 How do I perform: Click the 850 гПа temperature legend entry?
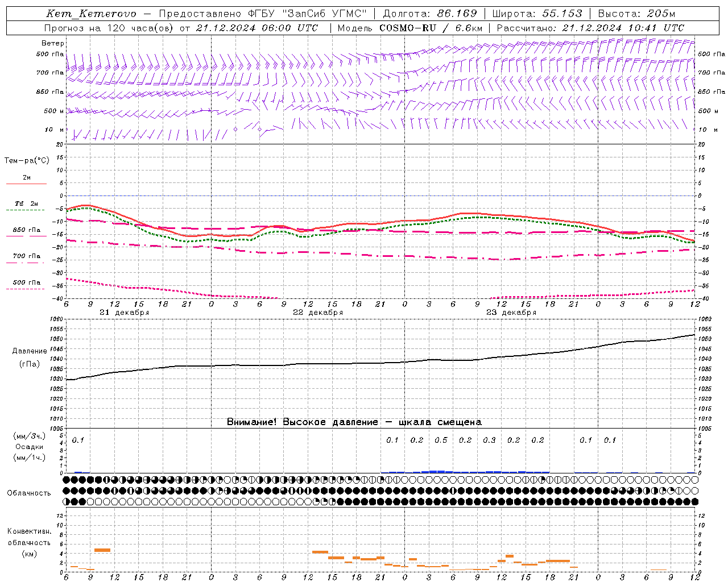pyautogui.click(x=27, y=230)
